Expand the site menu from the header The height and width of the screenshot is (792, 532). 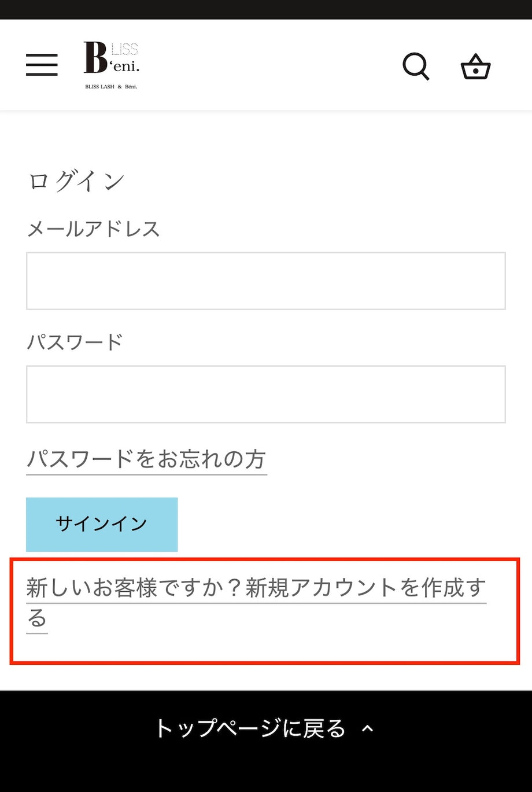[x=41, y=65]
